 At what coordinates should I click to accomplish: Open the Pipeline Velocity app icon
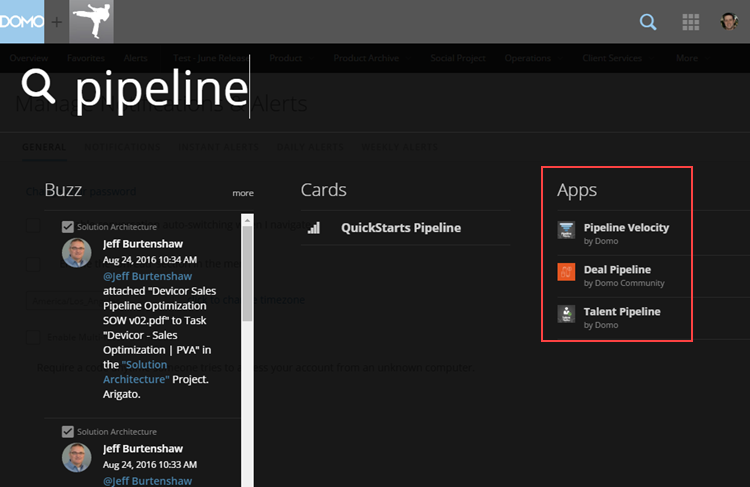click(566, 230)
